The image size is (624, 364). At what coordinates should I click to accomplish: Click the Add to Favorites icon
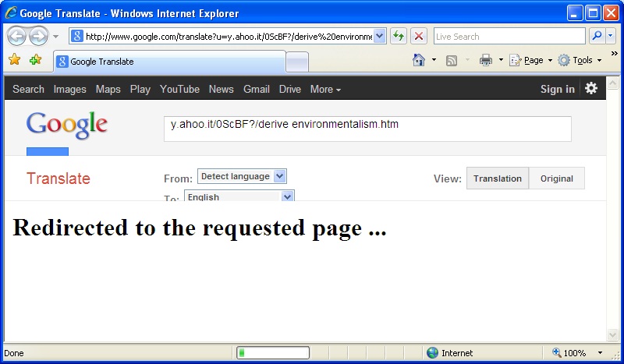(35, 60)
